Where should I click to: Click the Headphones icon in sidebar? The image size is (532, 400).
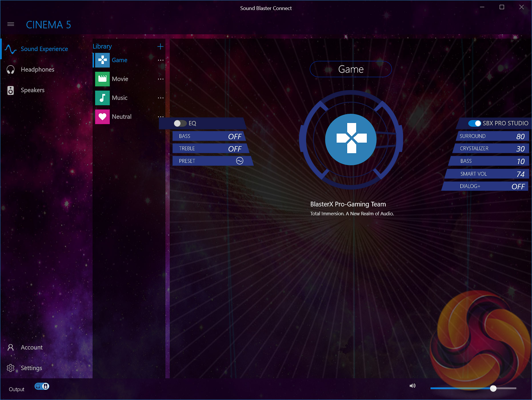point(11,70)
